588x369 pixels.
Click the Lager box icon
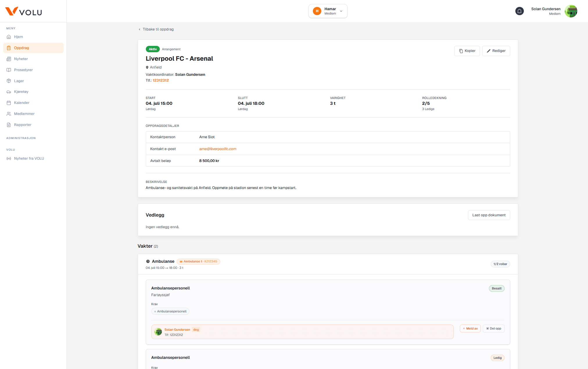pyautogui.click(x=9, y=81)
